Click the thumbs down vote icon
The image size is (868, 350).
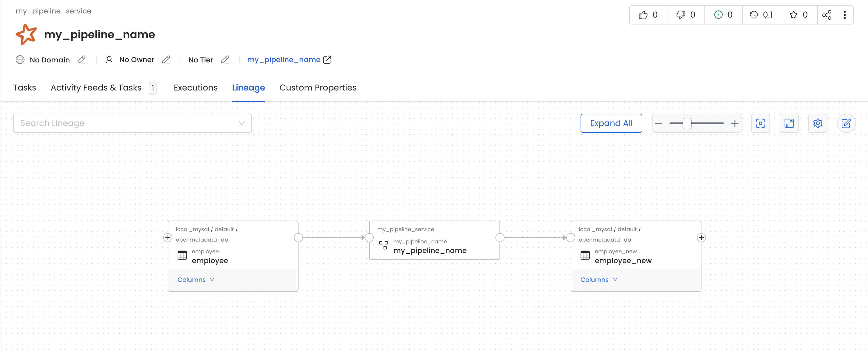click(681, 15)
